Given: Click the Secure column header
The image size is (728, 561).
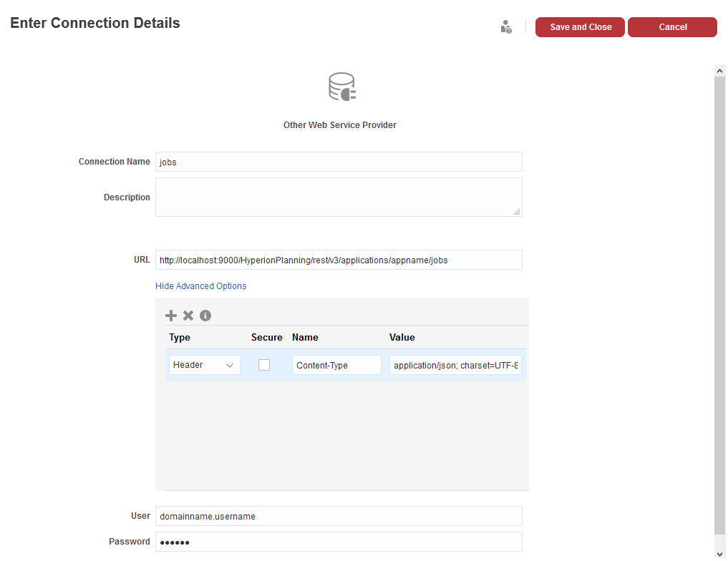Looking at the screenshot, I should [266, 337].
